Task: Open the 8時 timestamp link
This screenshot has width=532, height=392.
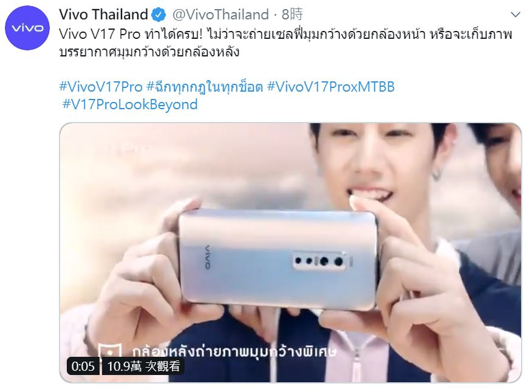Action: 292,15
